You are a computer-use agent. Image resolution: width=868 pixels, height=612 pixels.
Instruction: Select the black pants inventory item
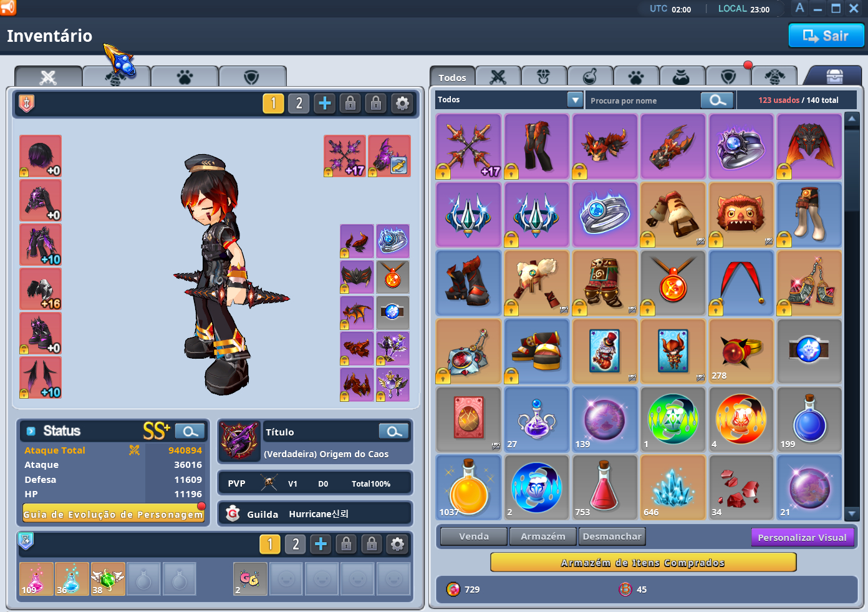pos(537,147)
